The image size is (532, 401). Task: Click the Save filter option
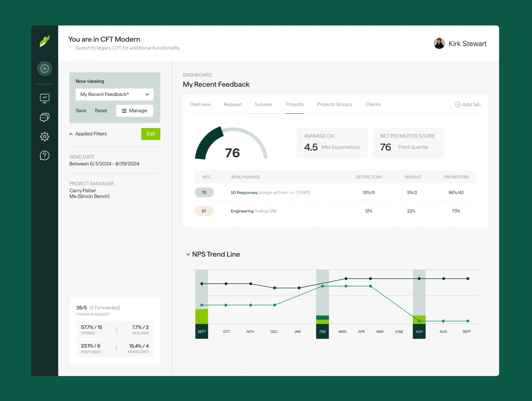coord(81,111)
